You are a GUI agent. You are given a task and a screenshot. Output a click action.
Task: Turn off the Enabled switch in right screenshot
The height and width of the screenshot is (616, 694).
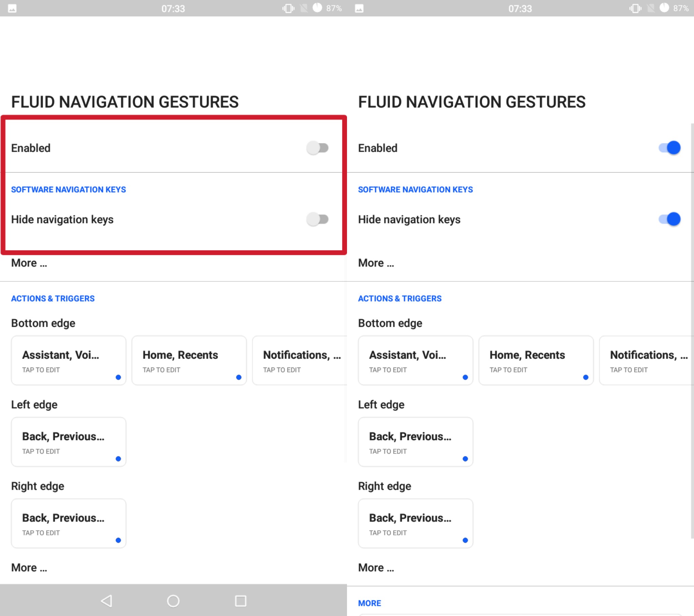(x=670, y=148)
